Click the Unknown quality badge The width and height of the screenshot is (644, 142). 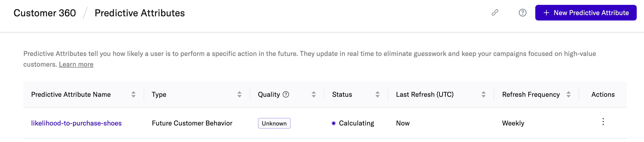tap(274, 124)
